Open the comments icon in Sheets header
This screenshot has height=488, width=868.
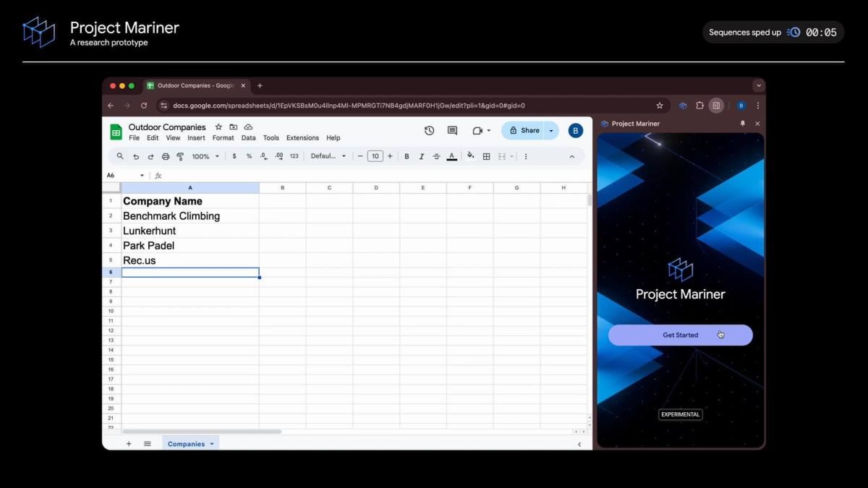(x=452, y=131)
